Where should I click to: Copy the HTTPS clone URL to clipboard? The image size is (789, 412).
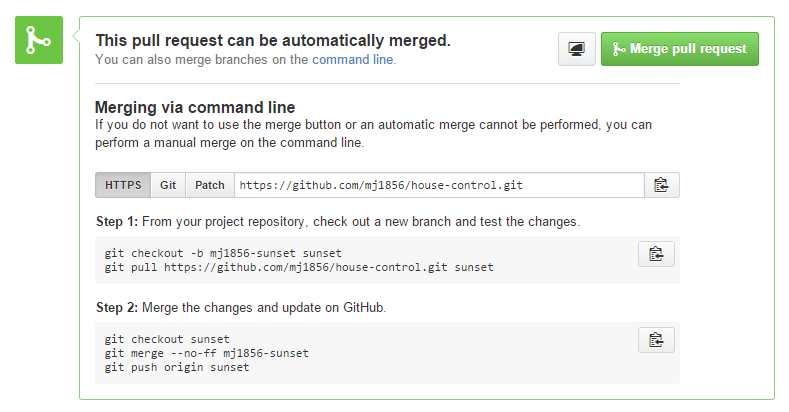pos(661,185)
